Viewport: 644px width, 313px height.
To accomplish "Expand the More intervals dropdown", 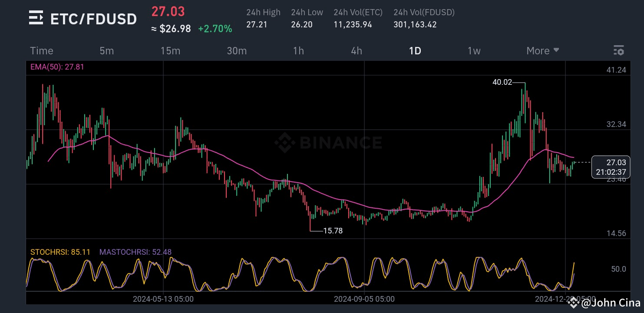I will (542, 50).
